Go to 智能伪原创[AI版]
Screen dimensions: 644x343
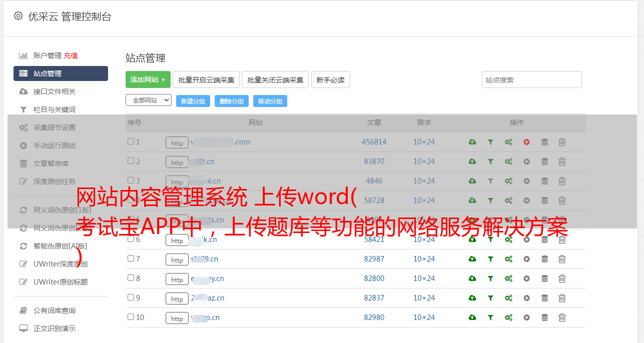coord(61,246)
